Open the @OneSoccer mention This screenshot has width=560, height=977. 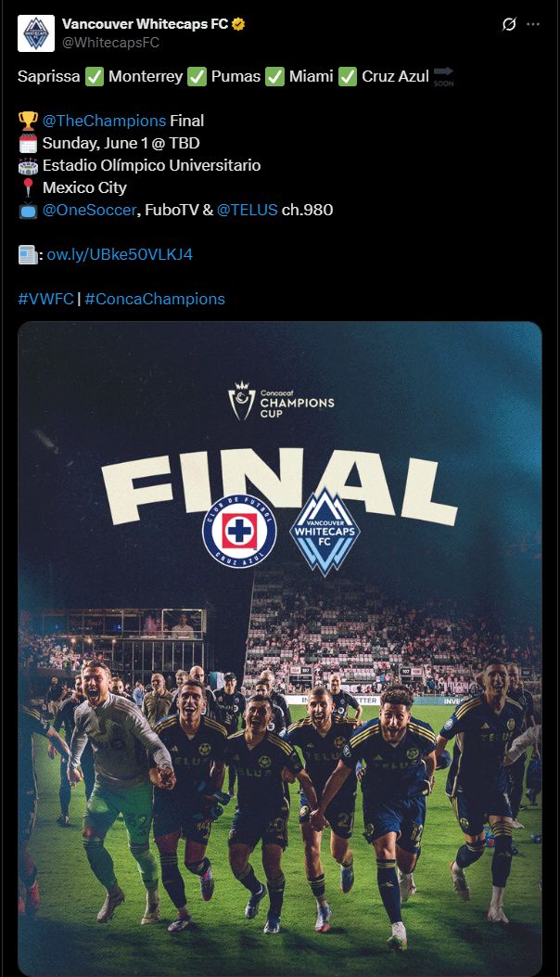[89, 210]
